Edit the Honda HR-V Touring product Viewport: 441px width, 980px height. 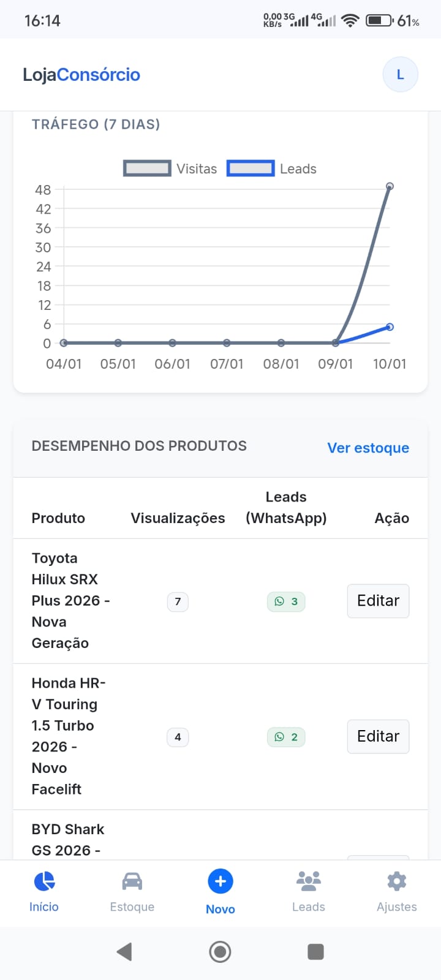coord(378,736)
